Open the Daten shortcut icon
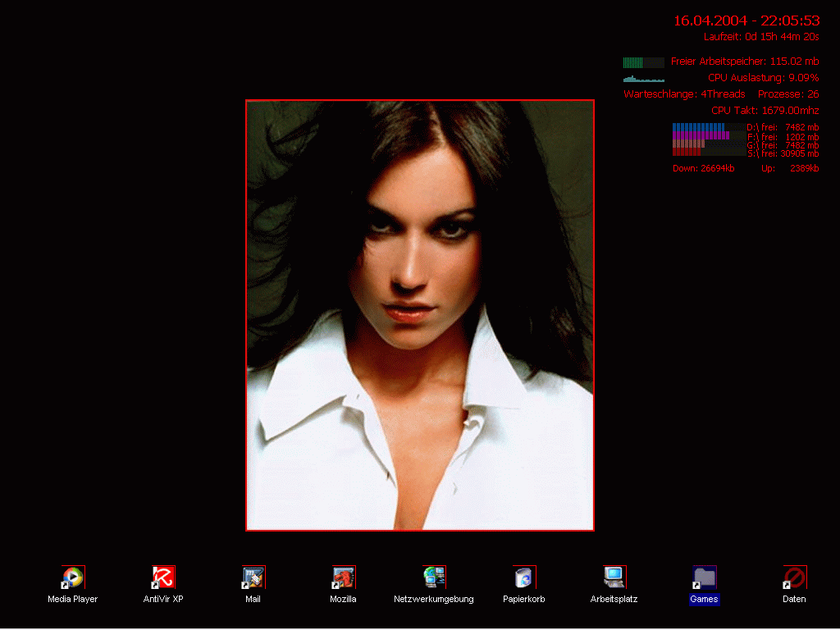Viewport: 840px width, 630px height. point(794,577)
